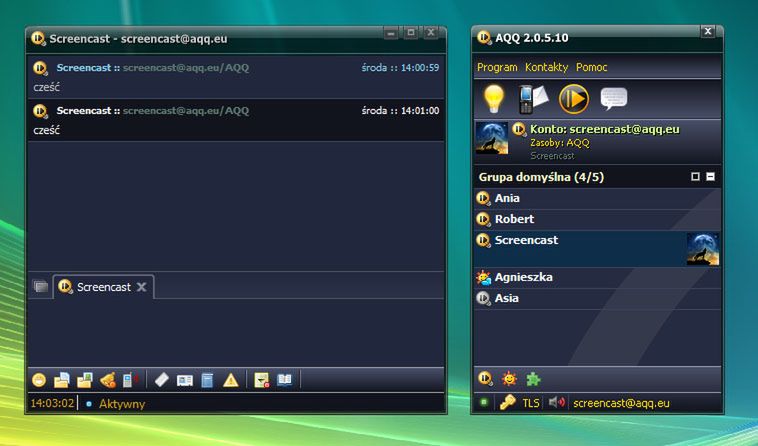Click the bottom AQQ status icon
This screenshot has height=446, width=758.
point(485,379)
